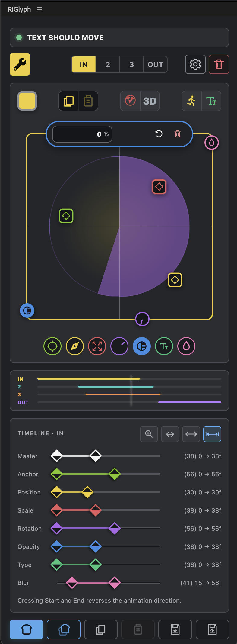Screen dimensions: 237x644
Task: Click the dimmed bottom paste clipboard button
Action: [138, 630]
